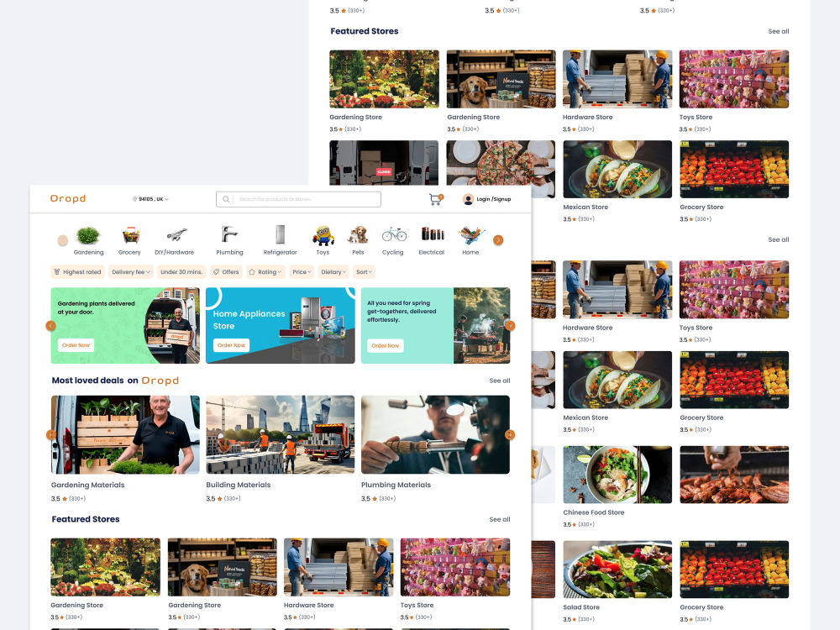The height and width of the screenshot is (630, 840).
Task: Click deals carousel left arrow
Action: (x=51, y=434)
